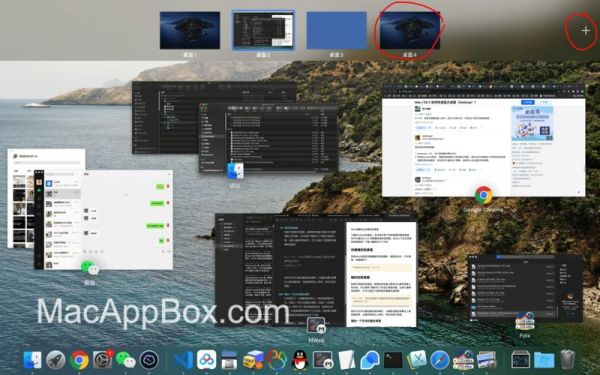Viewport: 600px width, 375px height.
Task: Select the front Finder window
Action: click(269, 137)
